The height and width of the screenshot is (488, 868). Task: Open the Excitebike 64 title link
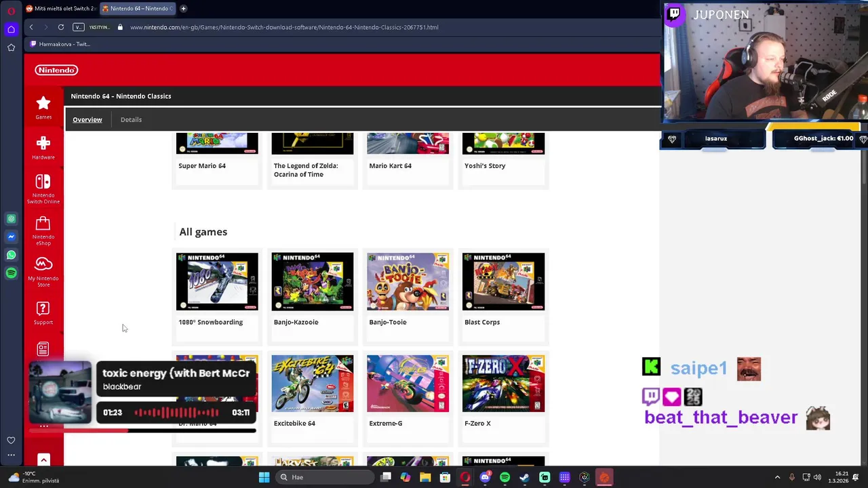click(294, 423)
